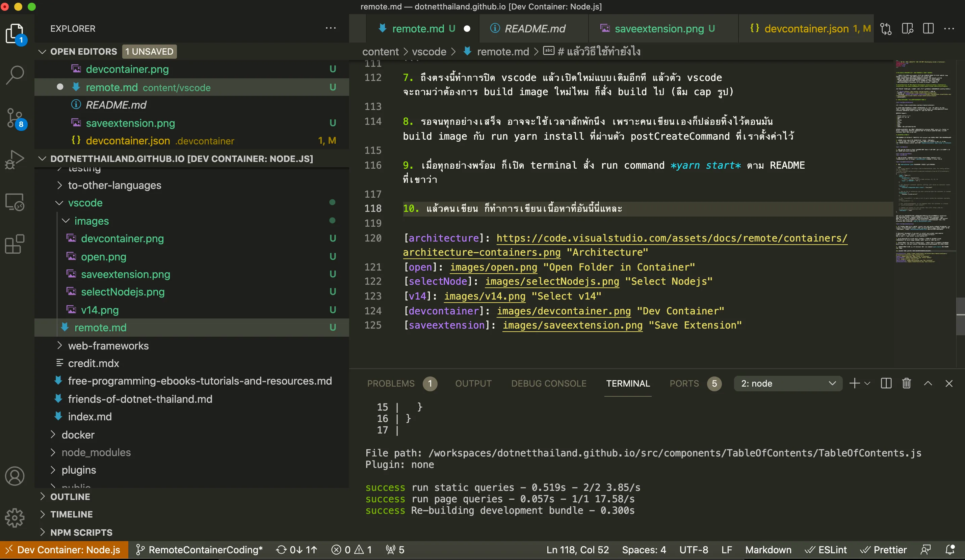Click Prettier status item
The width and height of the screenshot is (965, 560).
point(883,550)
